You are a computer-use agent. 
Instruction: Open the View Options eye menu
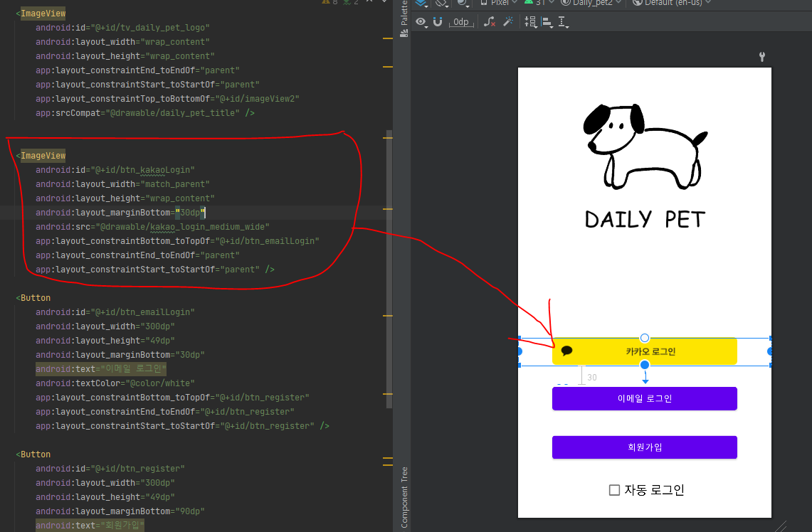click(x=421, y=22)
